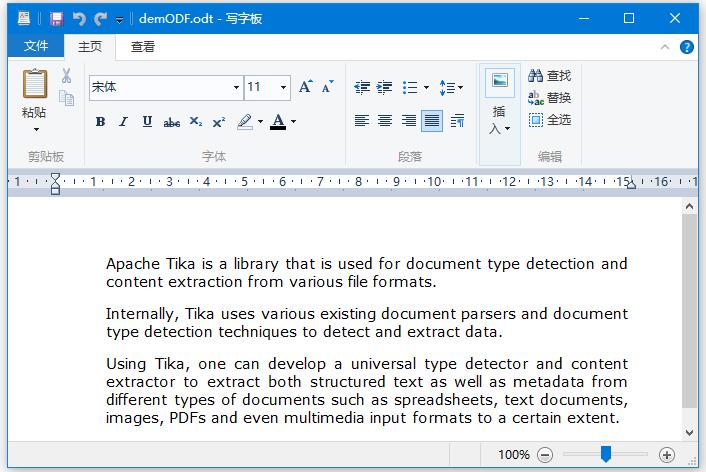Viewport: 706px width, 472px height.
Task: Apply strikethrough formatting
Action: (172, 122)
